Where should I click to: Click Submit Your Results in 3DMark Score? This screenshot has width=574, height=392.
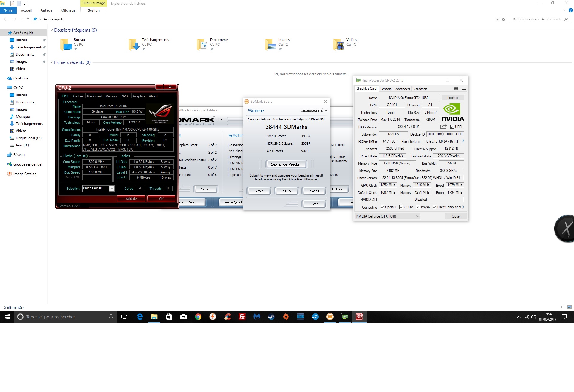[286, 164]
